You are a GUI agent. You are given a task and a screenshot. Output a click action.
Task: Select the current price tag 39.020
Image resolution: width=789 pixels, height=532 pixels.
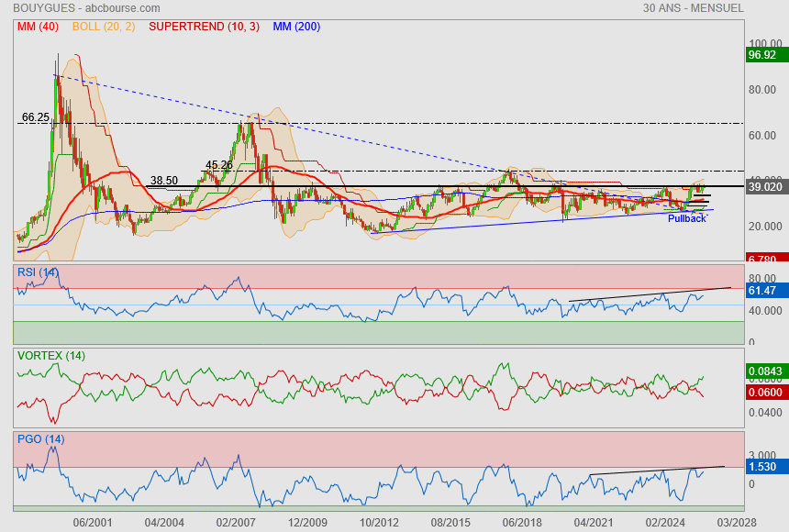click(x=765, y=186)
